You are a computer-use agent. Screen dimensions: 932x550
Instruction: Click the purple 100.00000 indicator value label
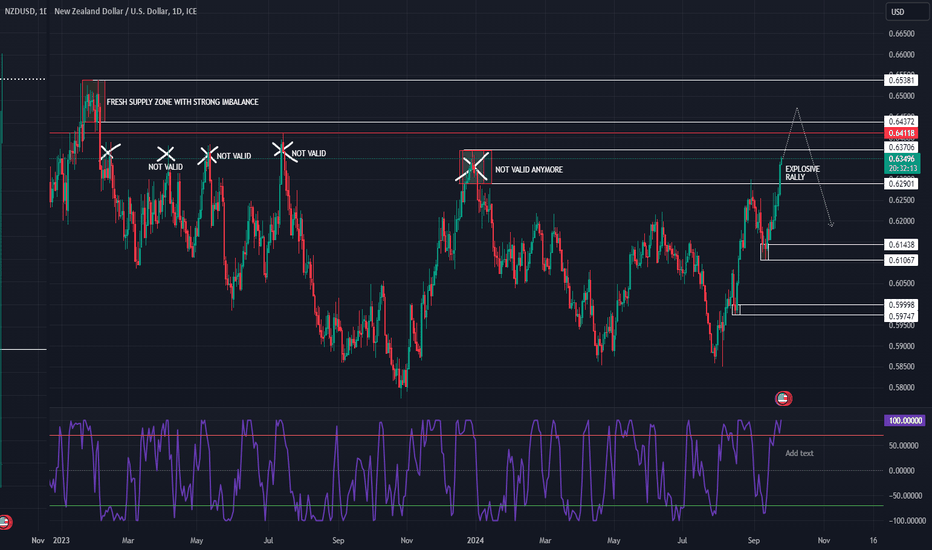click(x=905, y=420)
